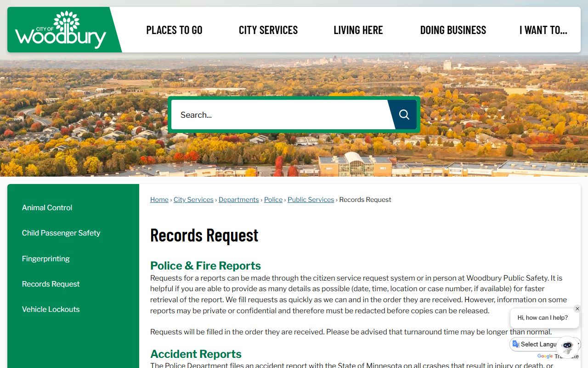Open the City Services menu
Screen dimensions: 588x368
[x=268, y=30]
